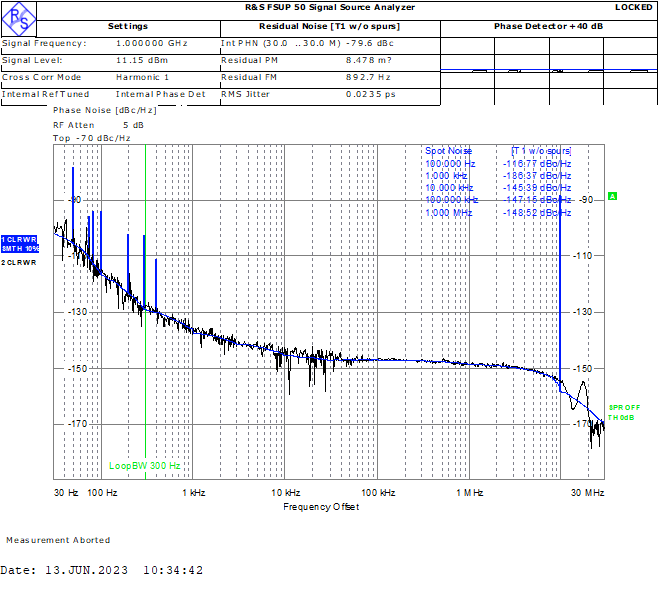Toggle the SPR OFF spur setting
Image resolution: width=659 pixels, height=592 pixels.
tap(624, 407)
